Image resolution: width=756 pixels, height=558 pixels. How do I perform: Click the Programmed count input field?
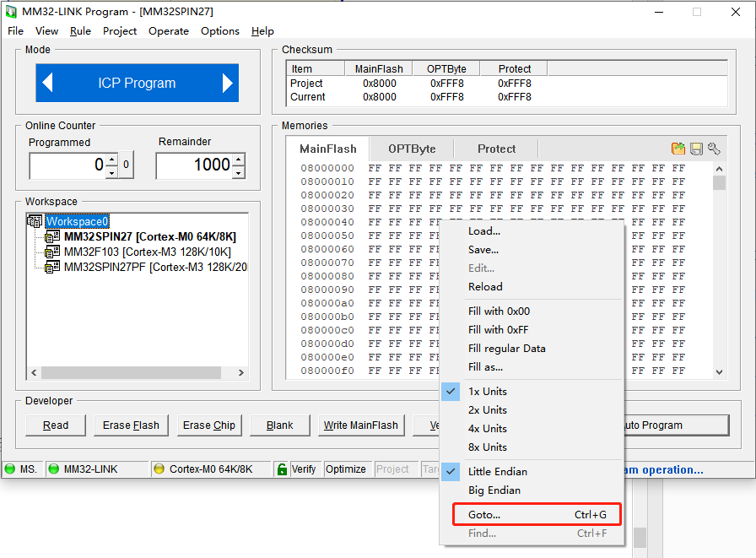pos(68,165)
